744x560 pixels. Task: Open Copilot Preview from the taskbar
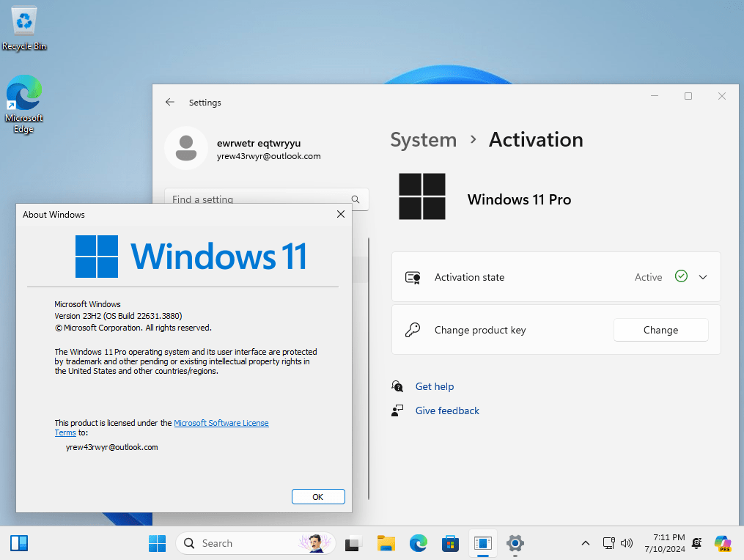click(x=723, y=543)
